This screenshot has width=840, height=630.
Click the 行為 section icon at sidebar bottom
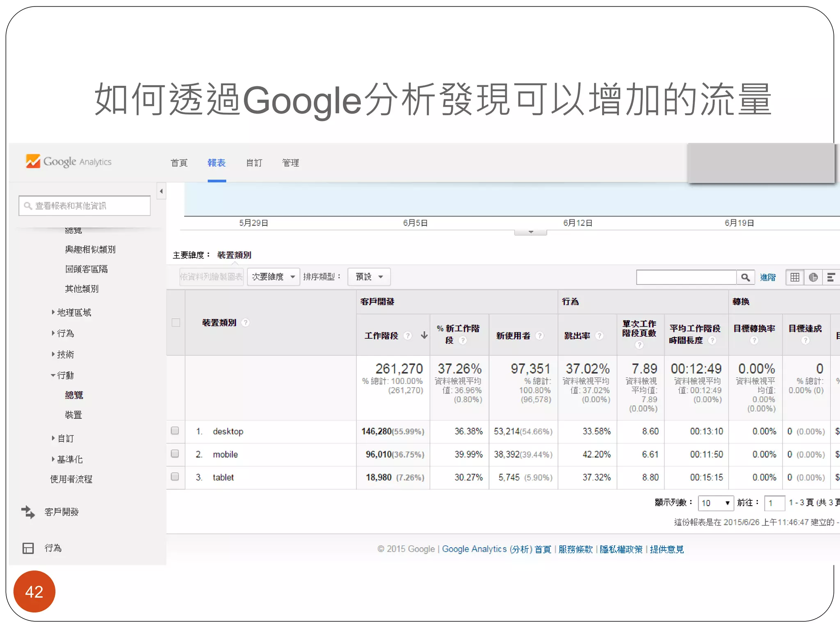point(28,548)
